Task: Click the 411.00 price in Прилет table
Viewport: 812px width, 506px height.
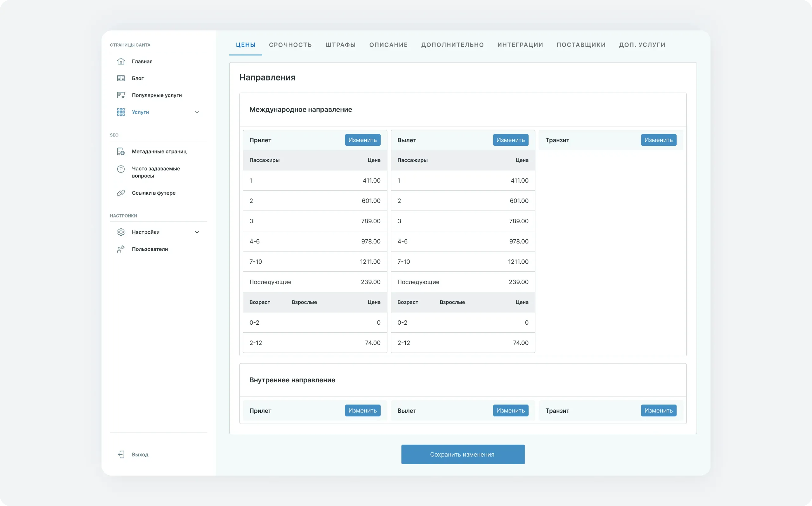Action: (x=371, y=181)
